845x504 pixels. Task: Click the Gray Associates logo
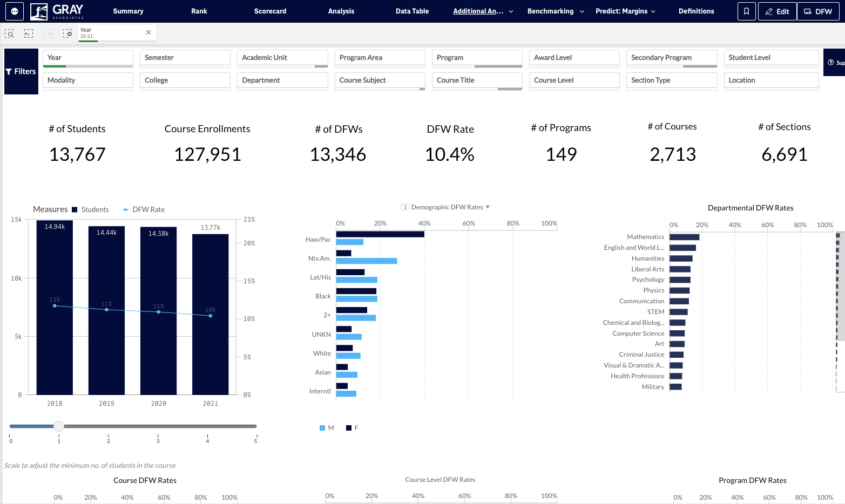57,11
